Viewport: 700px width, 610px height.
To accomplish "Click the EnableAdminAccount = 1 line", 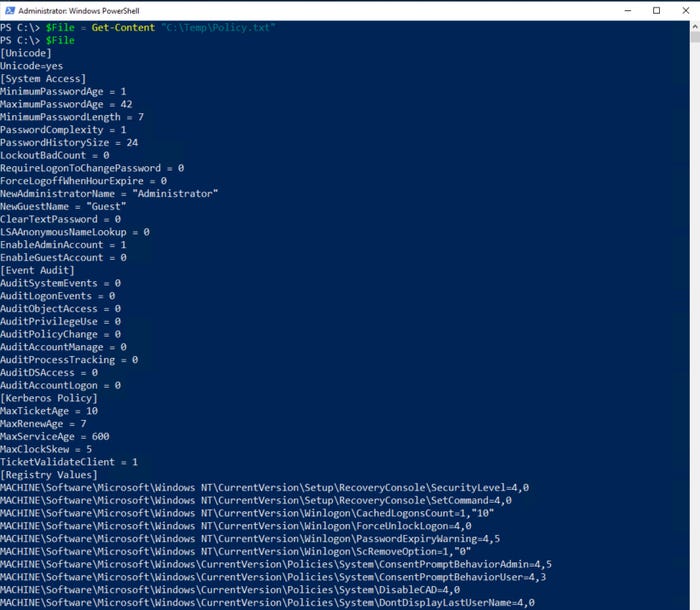I will [x=63, y=245].
